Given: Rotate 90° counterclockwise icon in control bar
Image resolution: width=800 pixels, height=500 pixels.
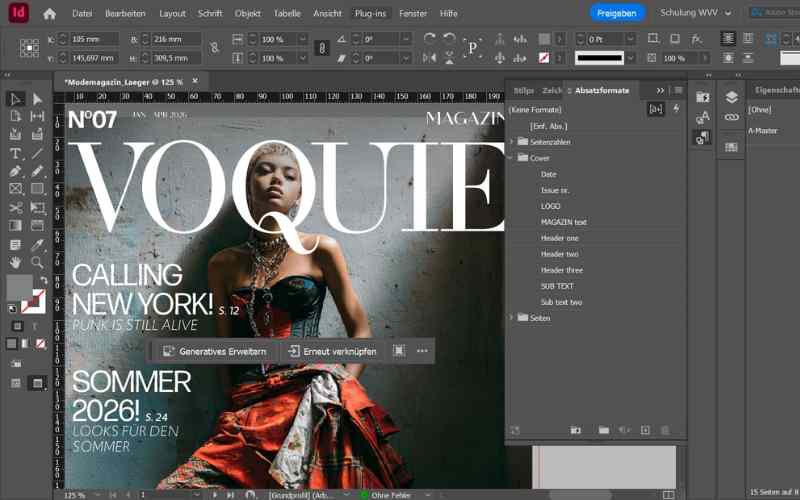Looking at the screenshot, I should click(449, 38).
